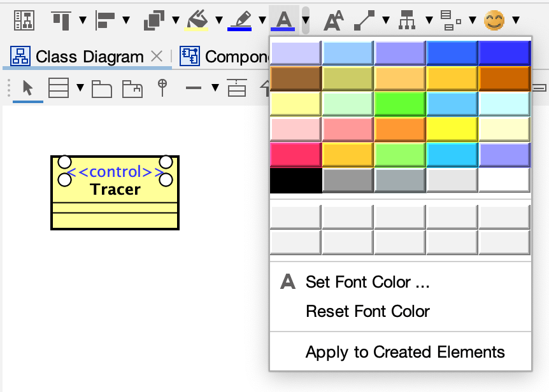Expand the hierarchy layout dropdown arrow
The image size is (549, 392).
tap(429, 20)
